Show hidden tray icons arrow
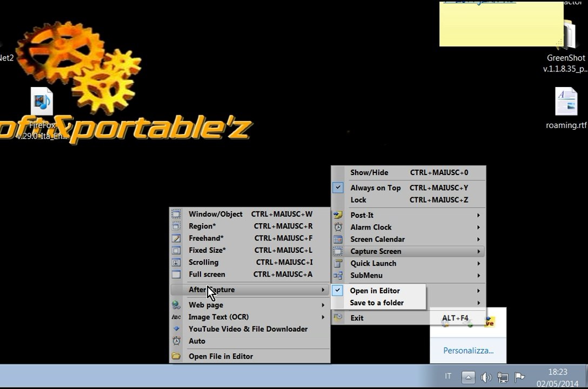 [468, 377]
